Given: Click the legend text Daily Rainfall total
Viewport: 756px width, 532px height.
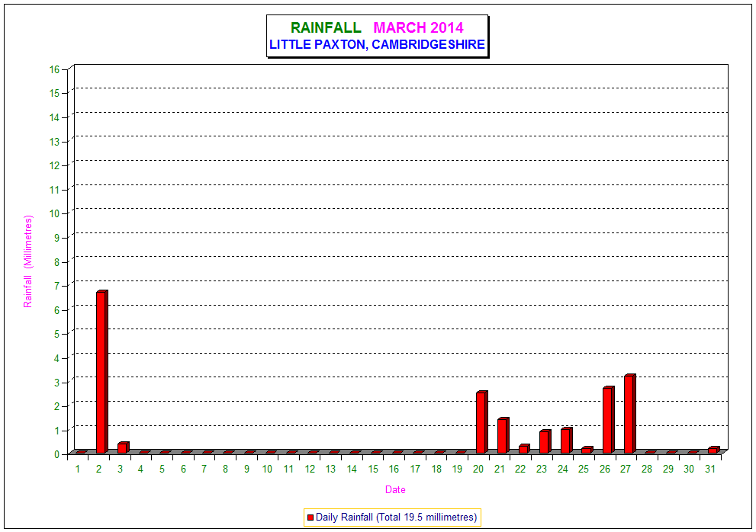Looking at the screenshot, I should [397, 517].
